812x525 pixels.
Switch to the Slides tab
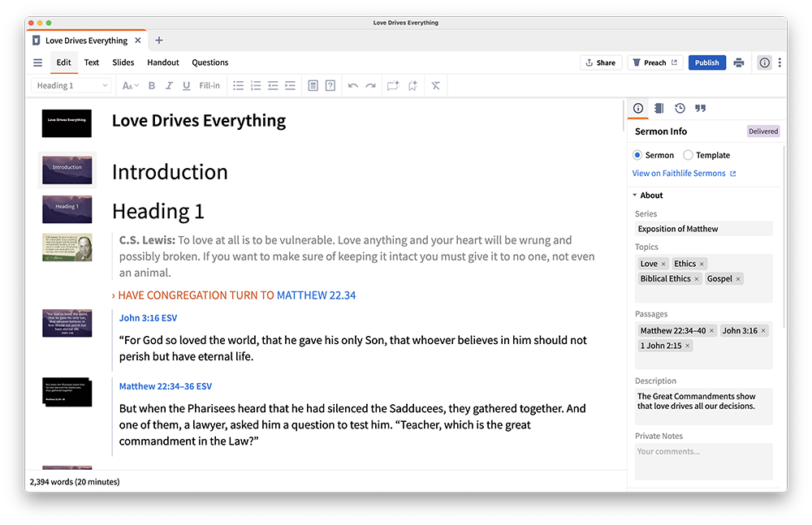[x=123, y=62]
